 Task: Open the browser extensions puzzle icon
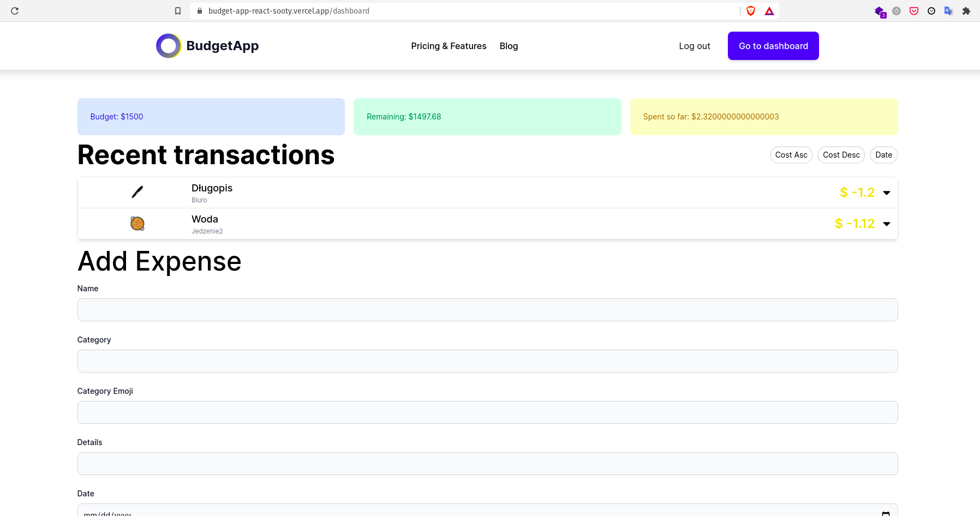click(x=966, y=10)
